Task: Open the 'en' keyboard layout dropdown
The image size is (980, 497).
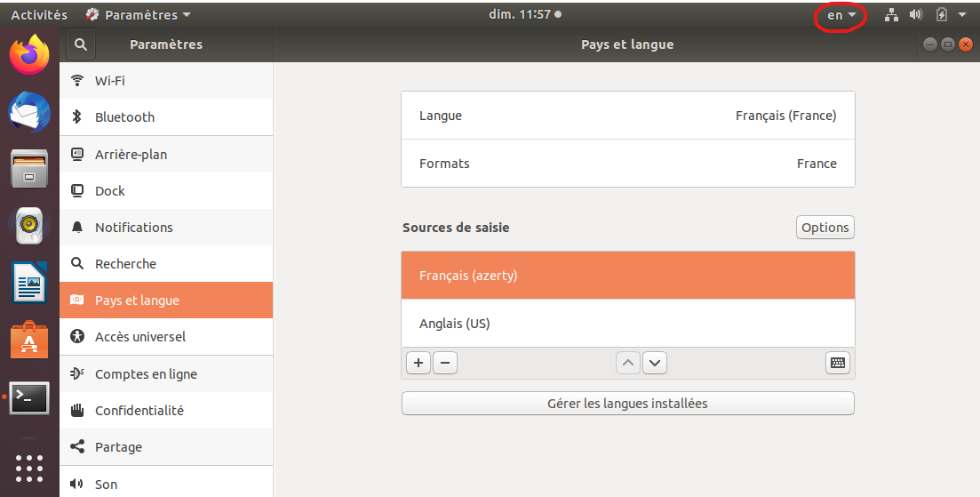Action: click(841, 15)
